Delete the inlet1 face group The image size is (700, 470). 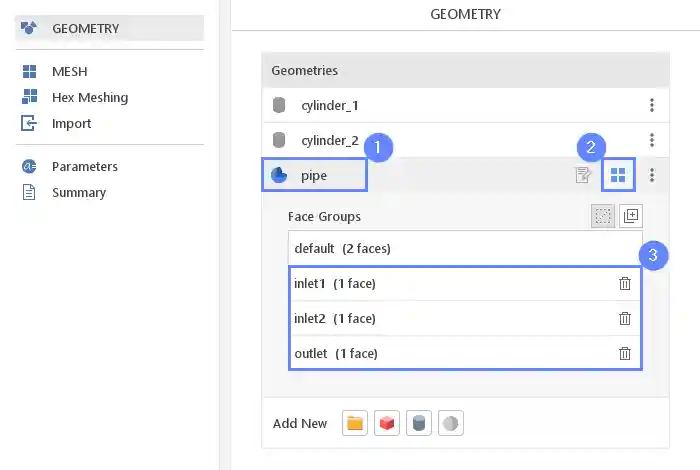(625, 284)
